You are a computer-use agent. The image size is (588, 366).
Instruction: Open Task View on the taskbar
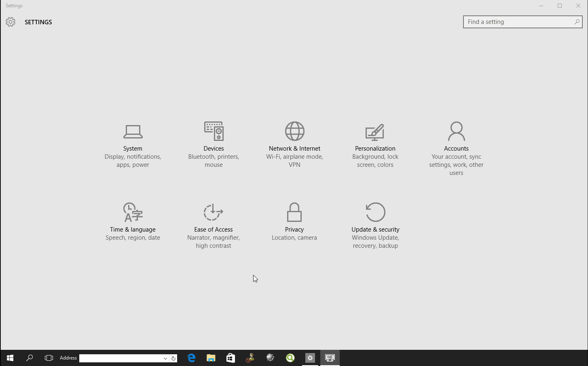point(49,358)
